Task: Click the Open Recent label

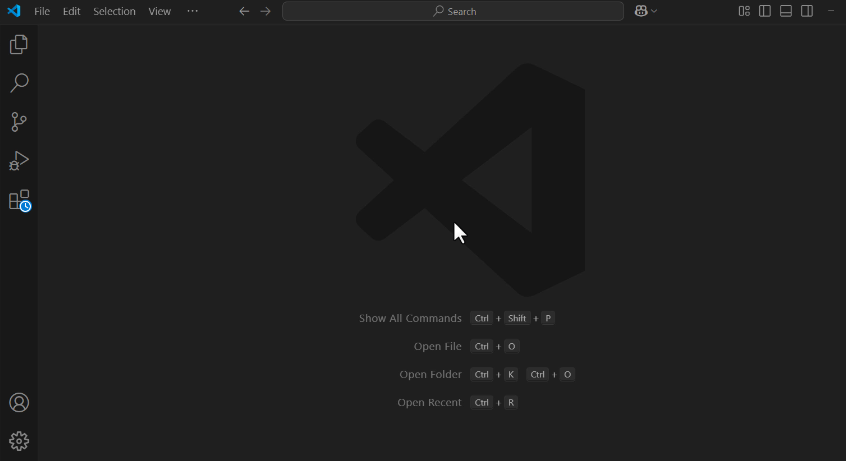Action: point(429,403)
